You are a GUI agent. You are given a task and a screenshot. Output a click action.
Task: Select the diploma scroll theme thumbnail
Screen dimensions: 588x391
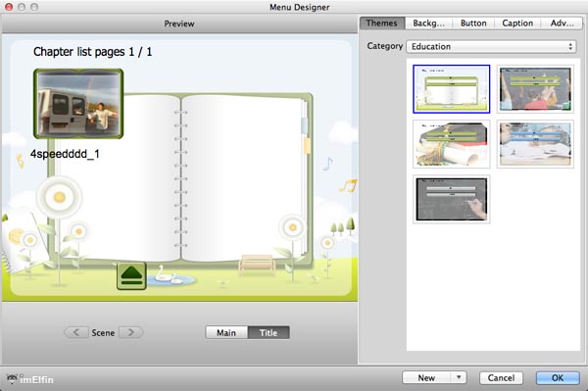coord(452,144)
